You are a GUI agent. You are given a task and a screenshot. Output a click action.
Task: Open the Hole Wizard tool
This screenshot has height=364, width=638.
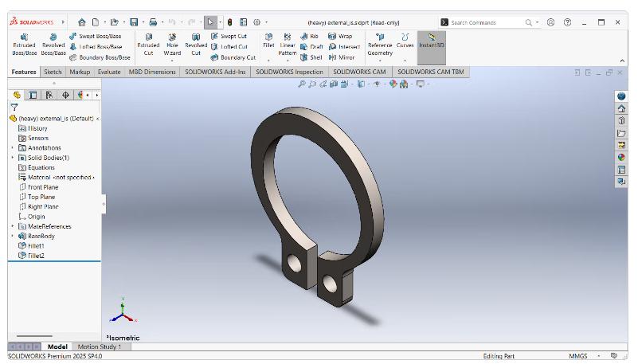point(172,45)
